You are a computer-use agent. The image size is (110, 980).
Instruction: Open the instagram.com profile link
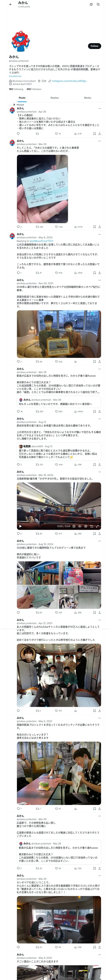click(69, 81)
